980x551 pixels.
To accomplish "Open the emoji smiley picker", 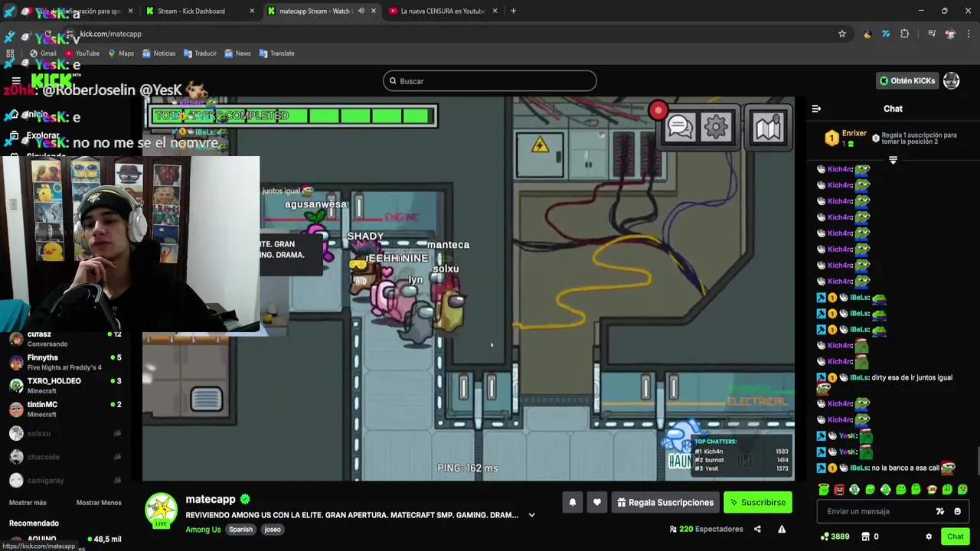I will 957,511.
